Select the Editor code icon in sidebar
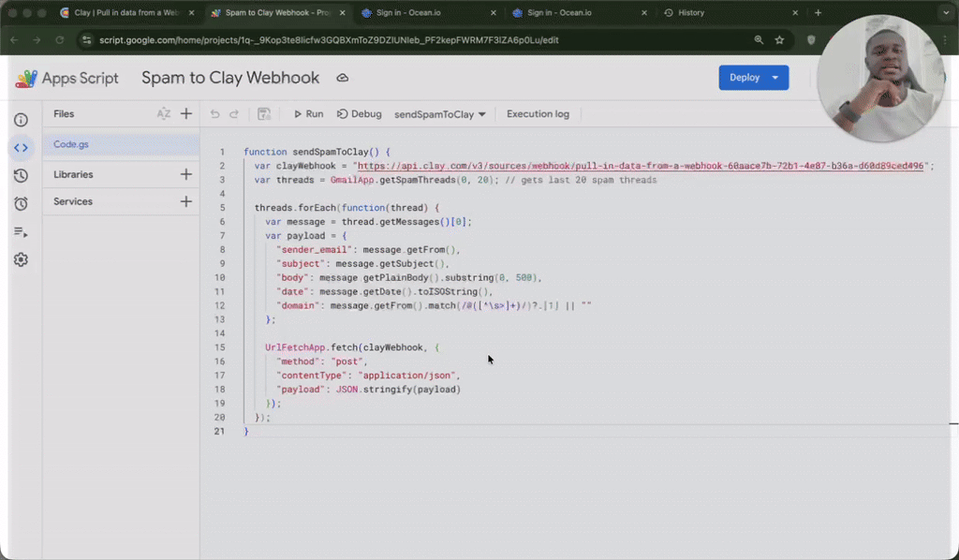The image size is (959, 560). coord(21,147)
